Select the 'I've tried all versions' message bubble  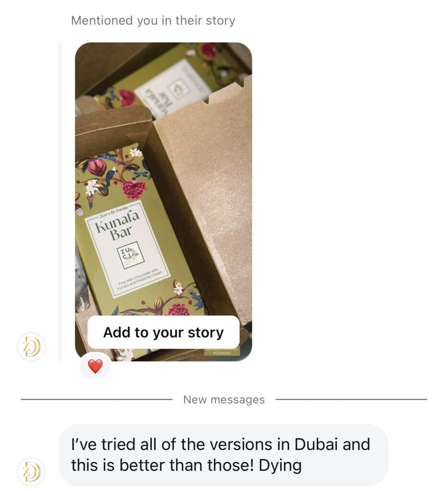tap(223, 455)
